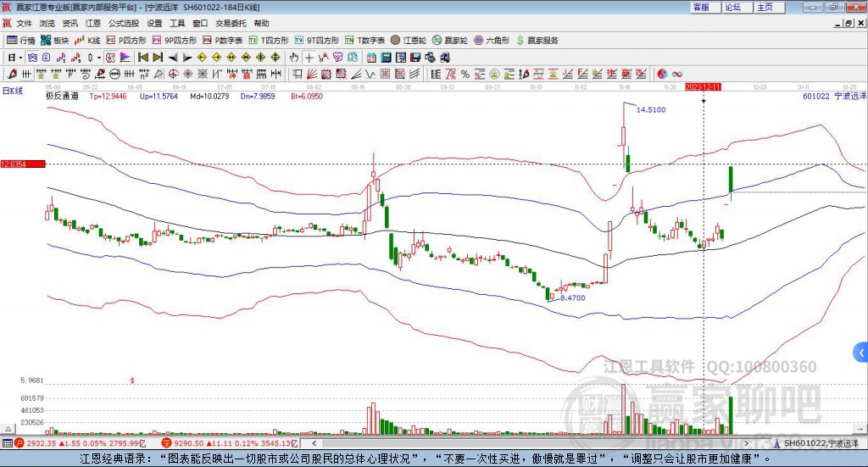The image size is (868, 467).
Task: Open the 资讯 menu
Action: tap(70, 23)
